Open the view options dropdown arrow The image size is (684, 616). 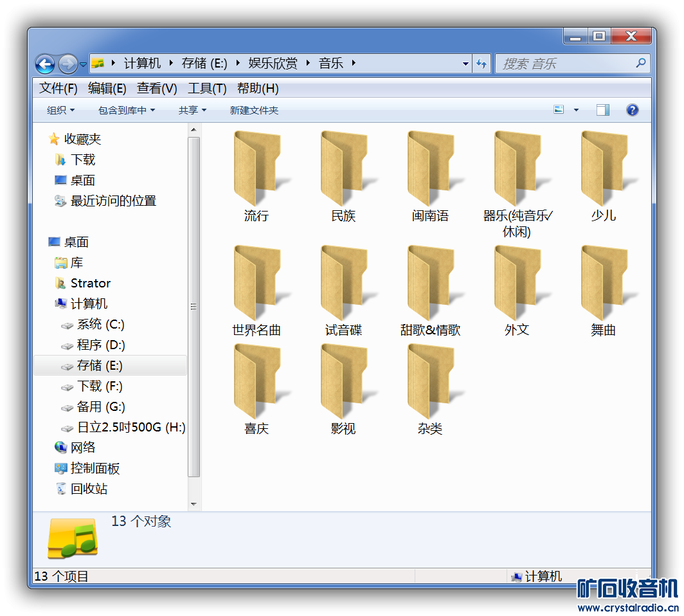pyautogui.click(x=576, y=110)
